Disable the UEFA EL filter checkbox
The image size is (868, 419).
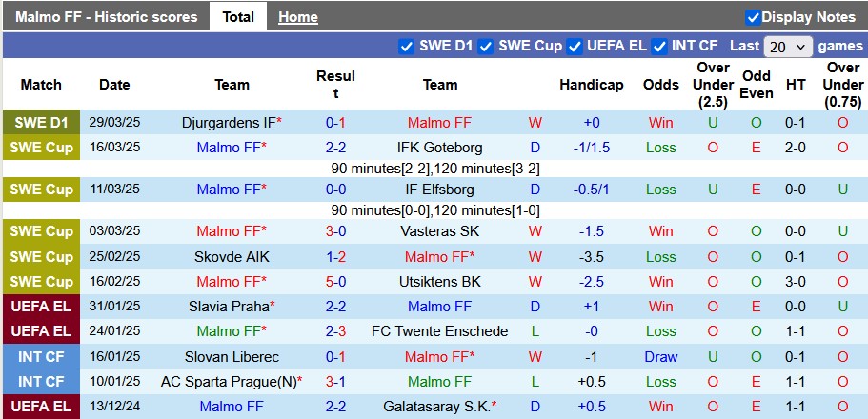575,47
